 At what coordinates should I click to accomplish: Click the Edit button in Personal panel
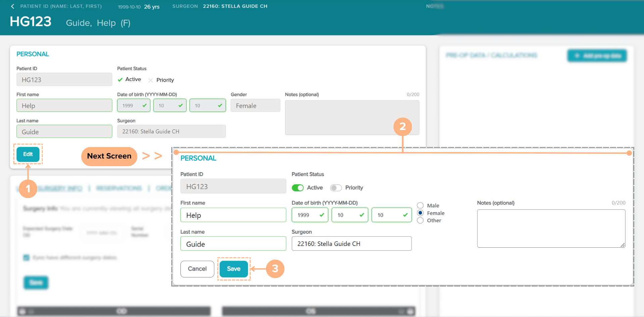(x=28, y=154)
